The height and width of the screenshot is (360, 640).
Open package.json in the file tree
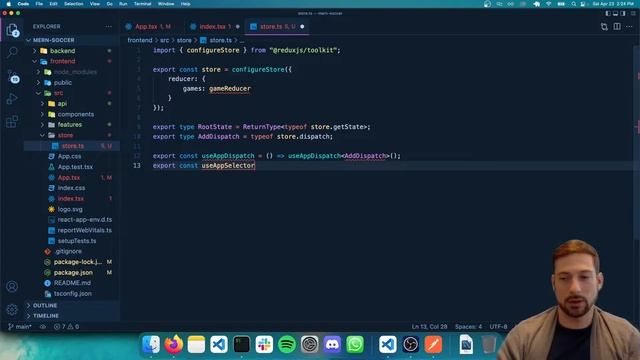pyautogui.click(x=72, y=272)
